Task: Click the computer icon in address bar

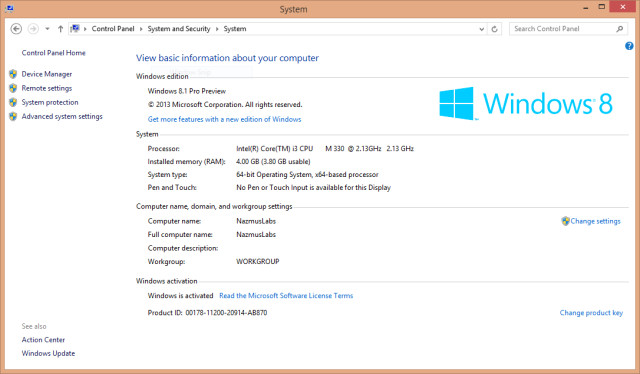Action: [75, 29]
